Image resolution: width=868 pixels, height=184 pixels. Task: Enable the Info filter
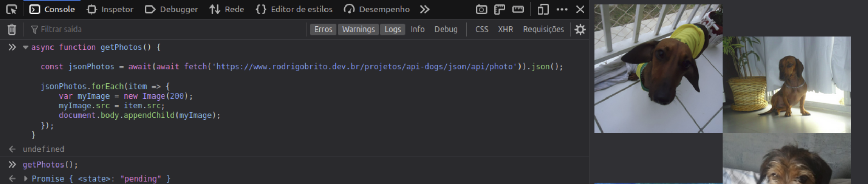(x=418, y=30)
